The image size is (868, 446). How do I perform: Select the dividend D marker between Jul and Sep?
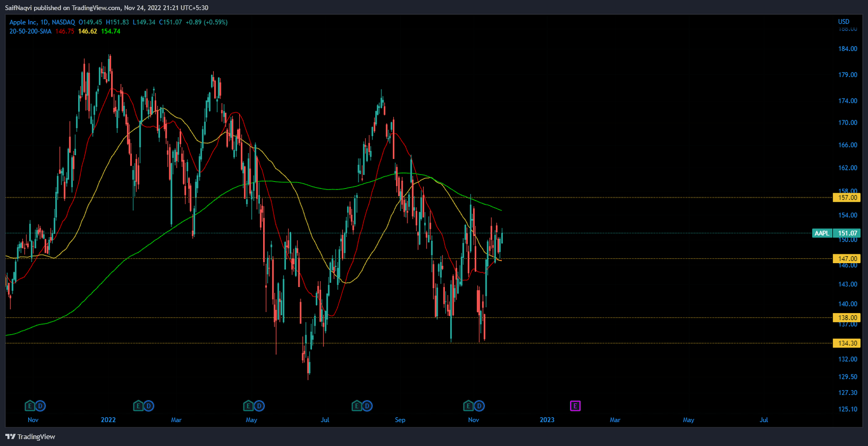point(367,406)
